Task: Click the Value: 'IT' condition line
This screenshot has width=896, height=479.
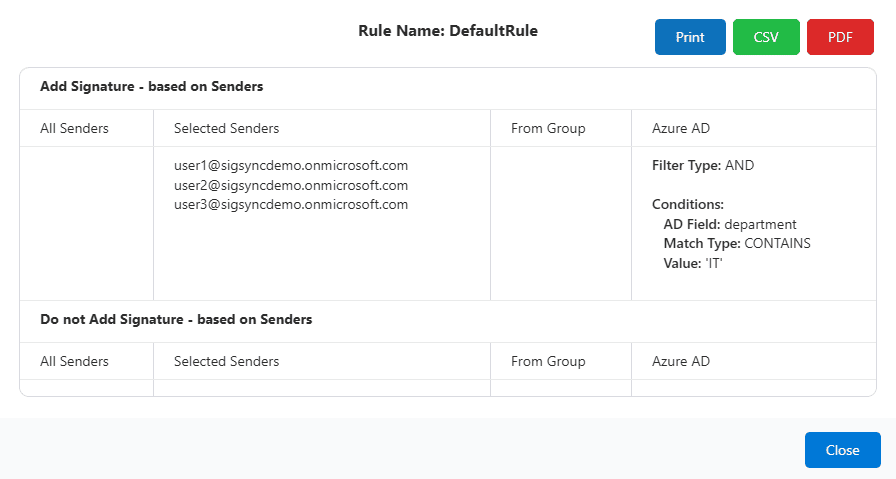Action: [693, 263]
